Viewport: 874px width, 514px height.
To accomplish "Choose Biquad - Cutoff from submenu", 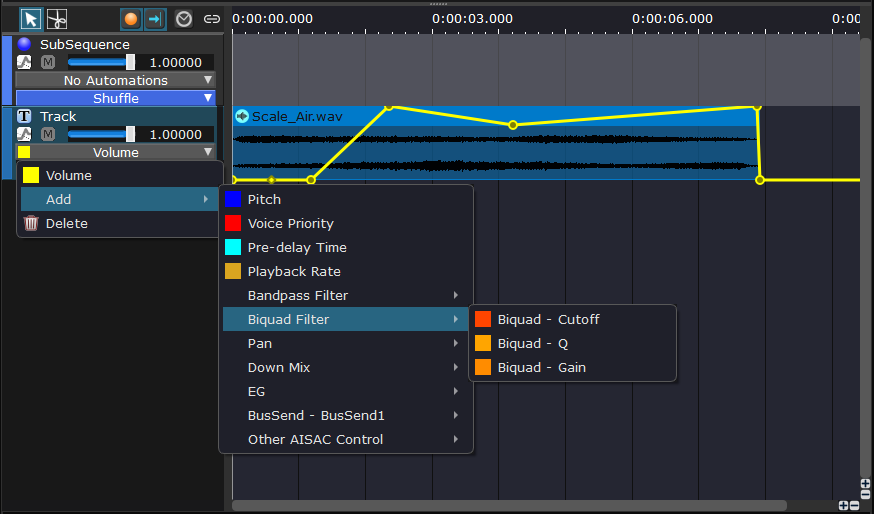I will tap(548, 319).
